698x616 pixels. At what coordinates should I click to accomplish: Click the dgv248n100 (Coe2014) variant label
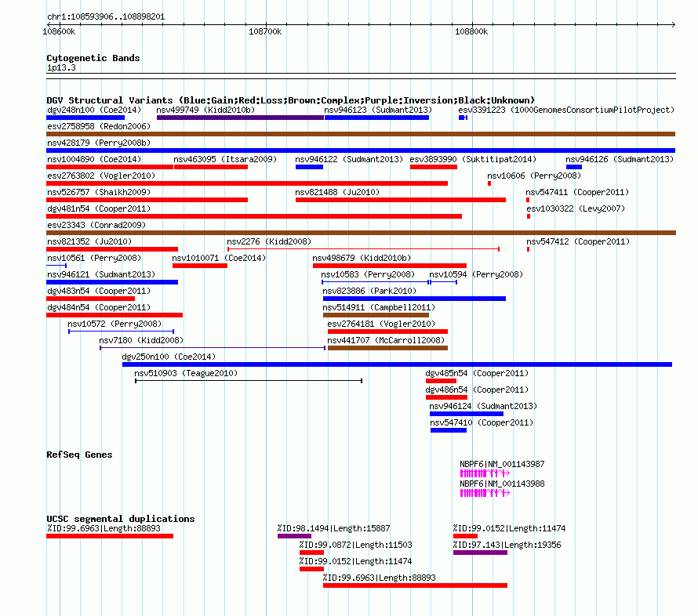point(94,110)
